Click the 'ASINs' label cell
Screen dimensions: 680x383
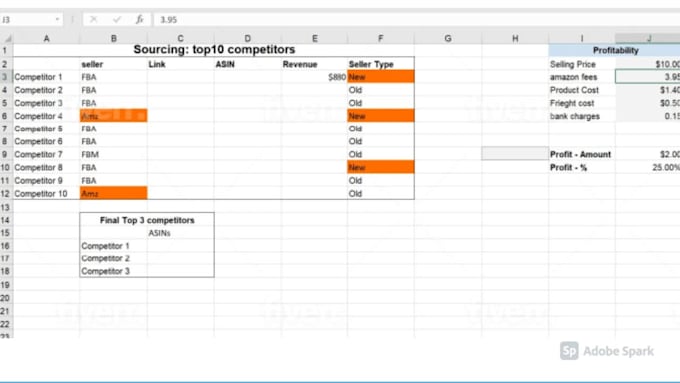point(180,233)
